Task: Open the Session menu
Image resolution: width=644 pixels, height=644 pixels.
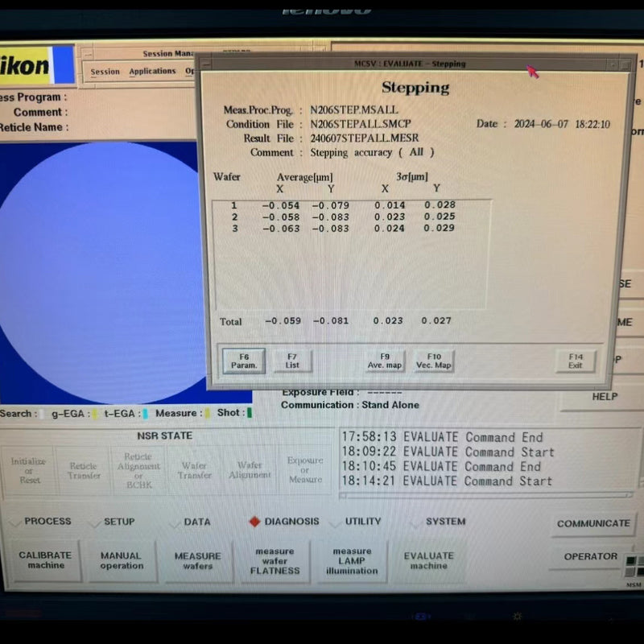Action: click(x=105, y=72)
